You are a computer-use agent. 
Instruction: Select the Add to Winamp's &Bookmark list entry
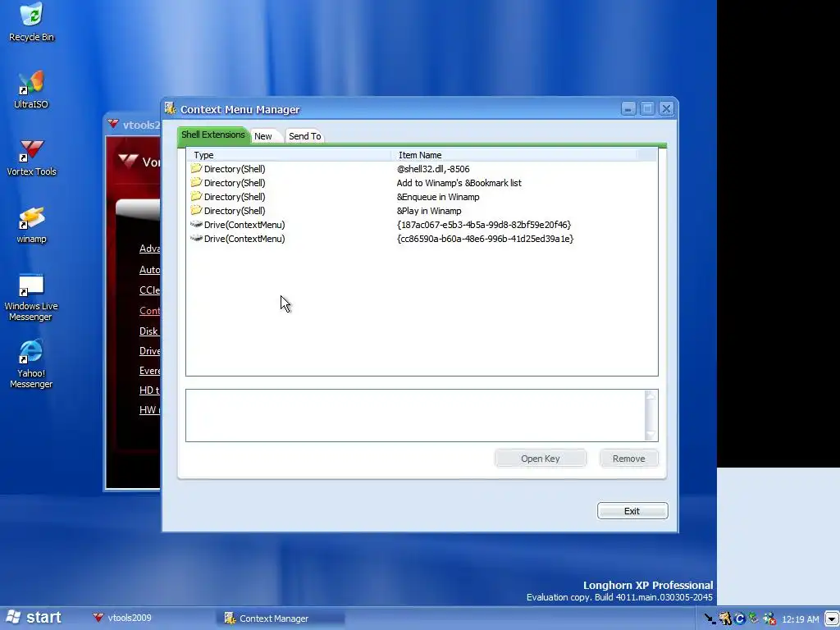click(x=421, y=183)
